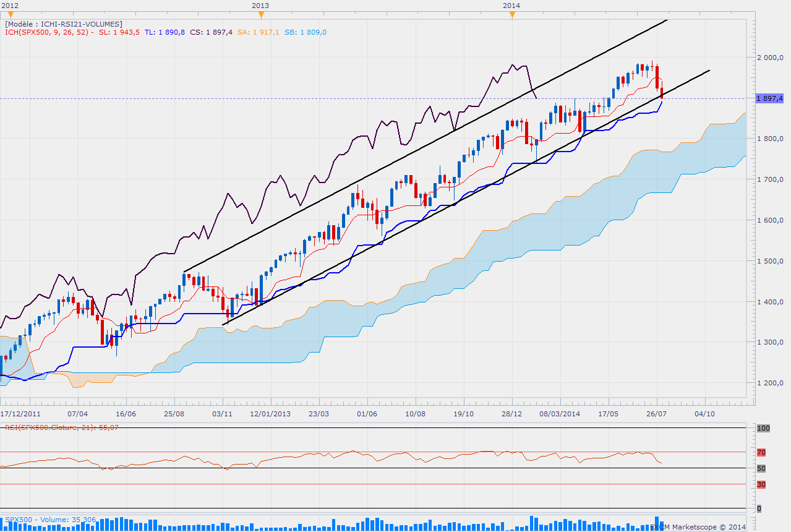Click the 26/07 date on time axis
Image resolution: width=791 pixels, height=532 pixels.
pos(656,413)
